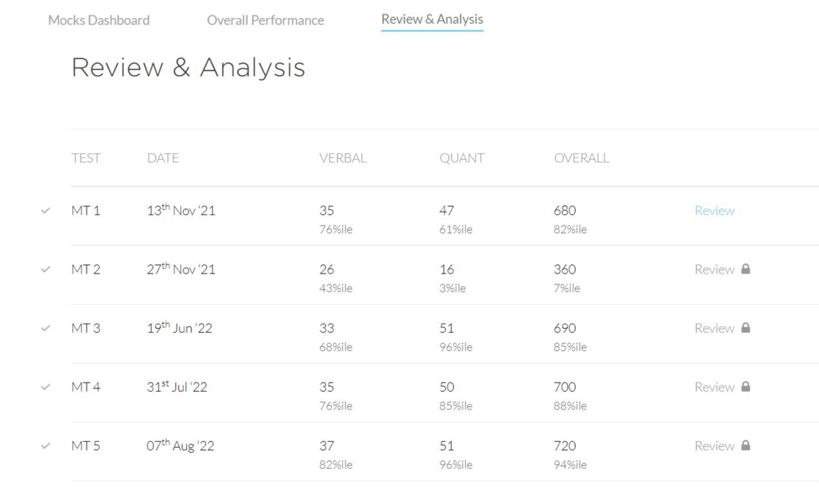Screen dimensions: 819x504
Task: Click the lock icon beside MT 4 Review
Action: (746, 386)
